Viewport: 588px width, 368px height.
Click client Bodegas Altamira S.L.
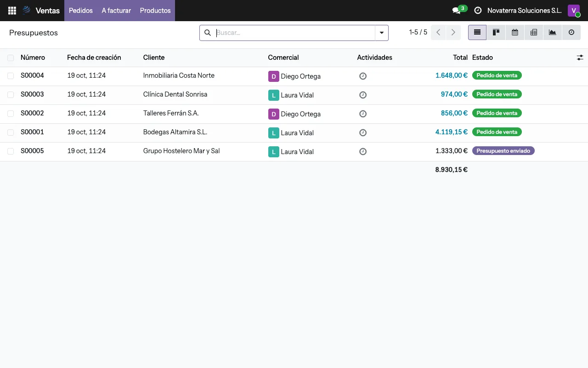(175, 132)
